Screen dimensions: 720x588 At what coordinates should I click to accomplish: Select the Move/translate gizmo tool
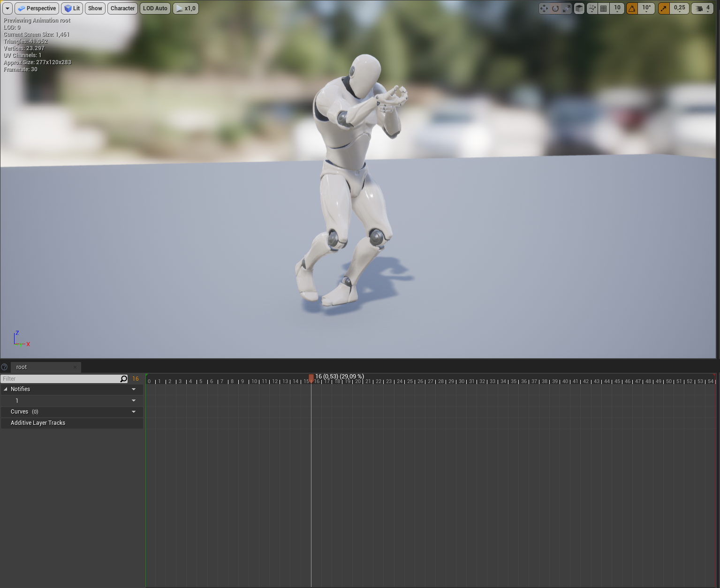tap(544, 8)
